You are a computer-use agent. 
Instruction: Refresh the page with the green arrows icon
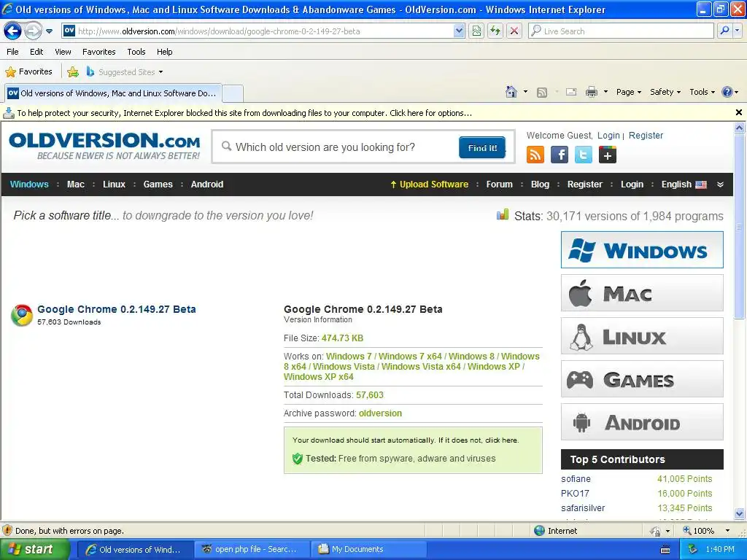point(495,31)
